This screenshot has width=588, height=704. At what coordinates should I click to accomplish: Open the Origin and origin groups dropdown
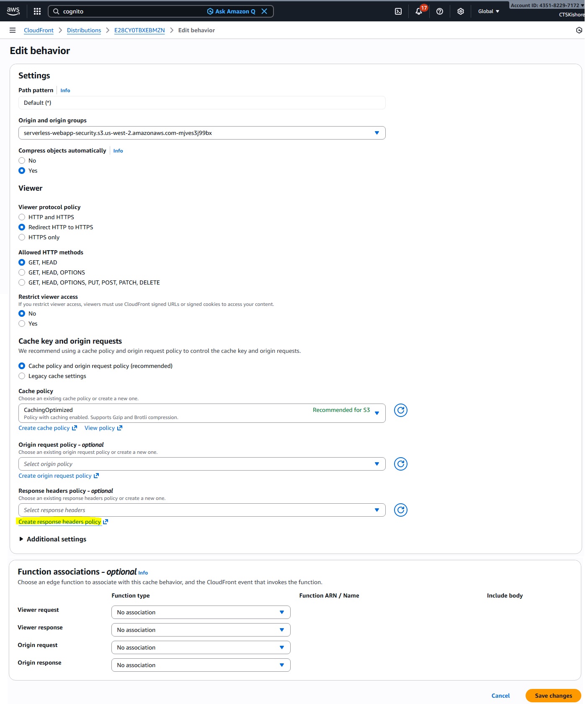(202, 133)
